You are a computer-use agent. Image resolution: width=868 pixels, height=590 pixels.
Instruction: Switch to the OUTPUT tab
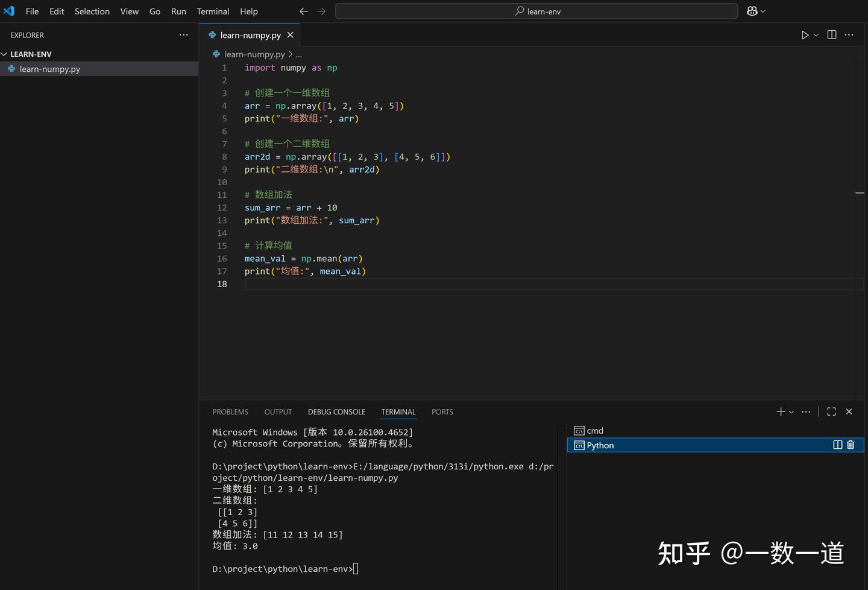pos(278,411)
